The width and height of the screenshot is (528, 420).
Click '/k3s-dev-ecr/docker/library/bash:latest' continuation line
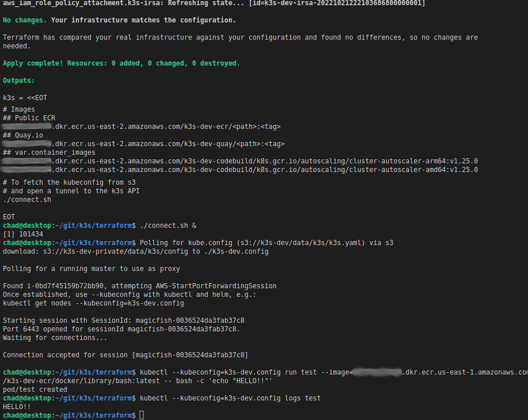(137, 381)
